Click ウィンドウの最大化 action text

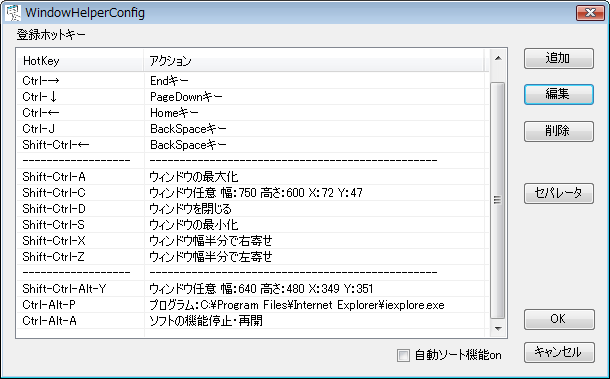[x=194, y=177]
